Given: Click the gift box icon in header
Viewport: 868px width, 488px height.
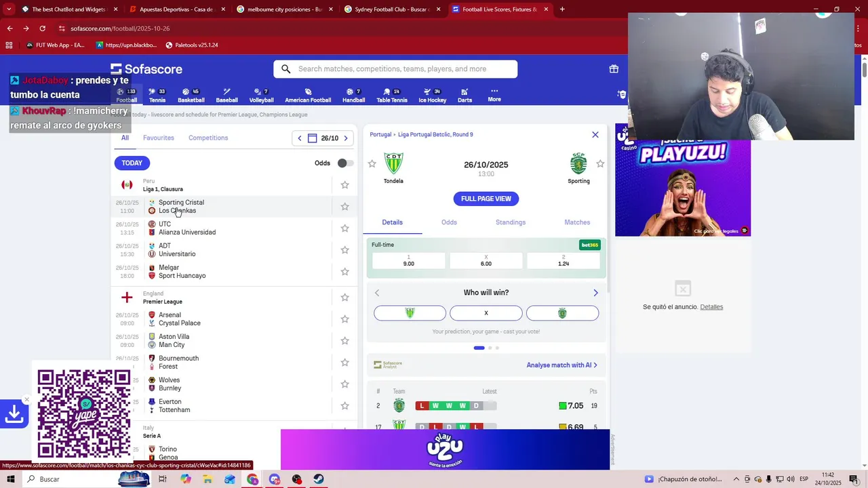Looking at the screenshot, I should point(614,69).
